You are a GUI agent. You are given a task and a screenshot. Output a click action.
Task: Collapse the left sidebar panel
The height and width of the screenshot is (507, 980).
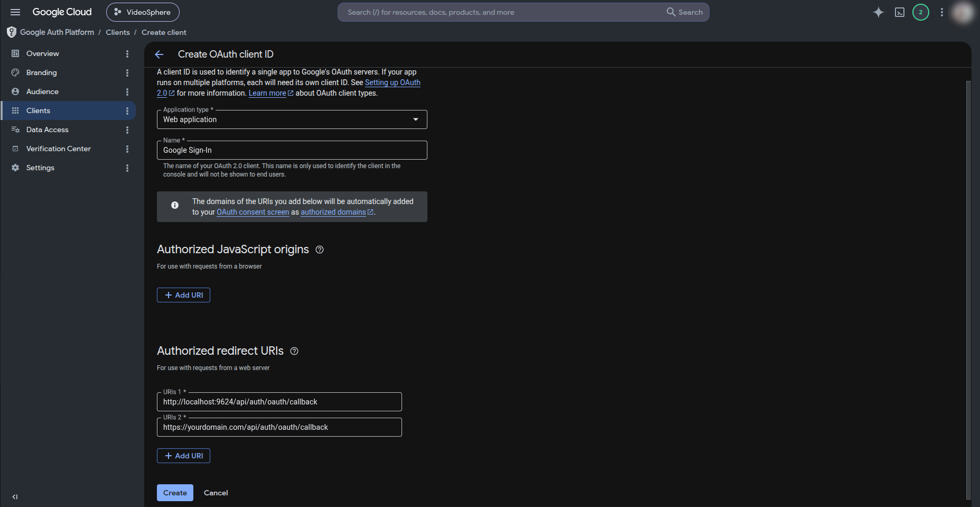click(x=15, y=496)
